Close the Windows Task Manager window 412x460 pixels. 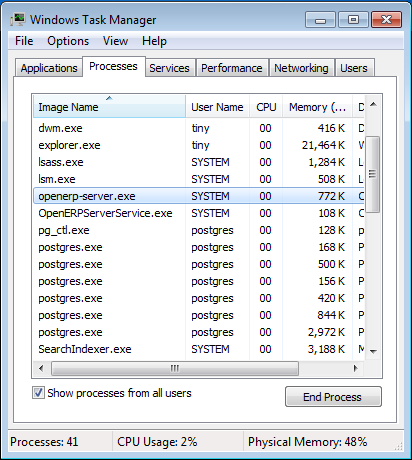pos(387,20)
